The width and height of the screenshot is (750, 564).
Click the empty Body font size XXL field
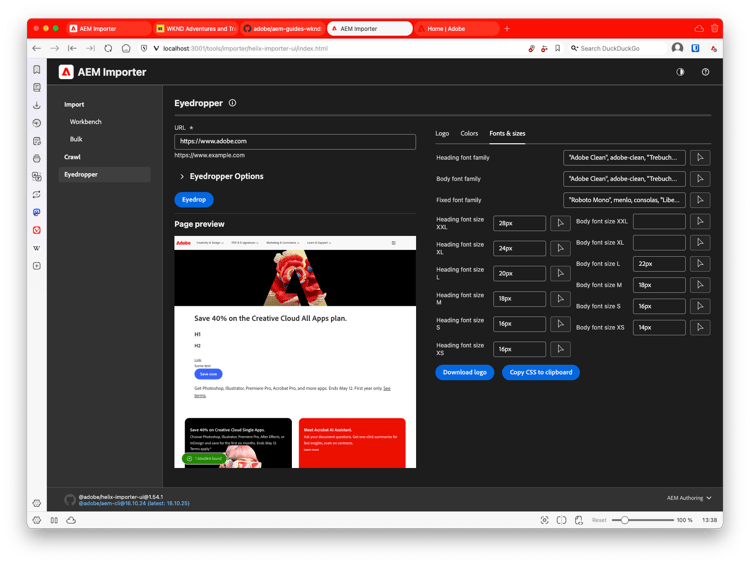(x=659, y=221)
